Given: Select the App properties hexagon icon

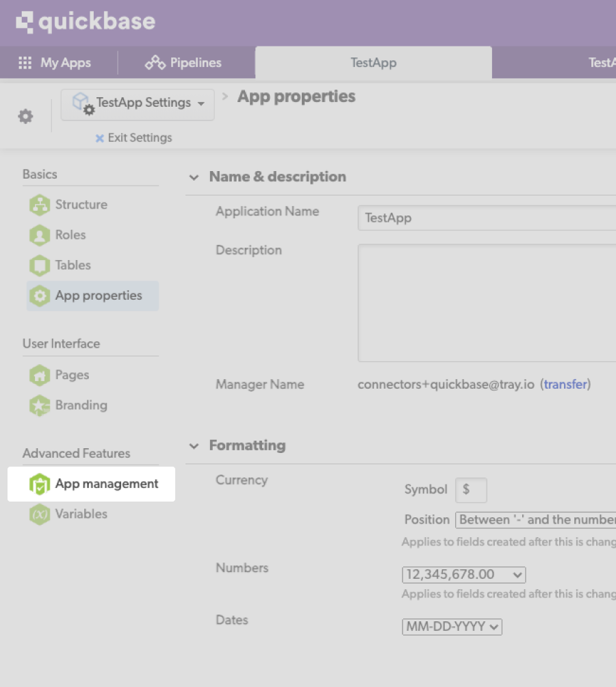Looking at the screenshot, I should point(39,296).
